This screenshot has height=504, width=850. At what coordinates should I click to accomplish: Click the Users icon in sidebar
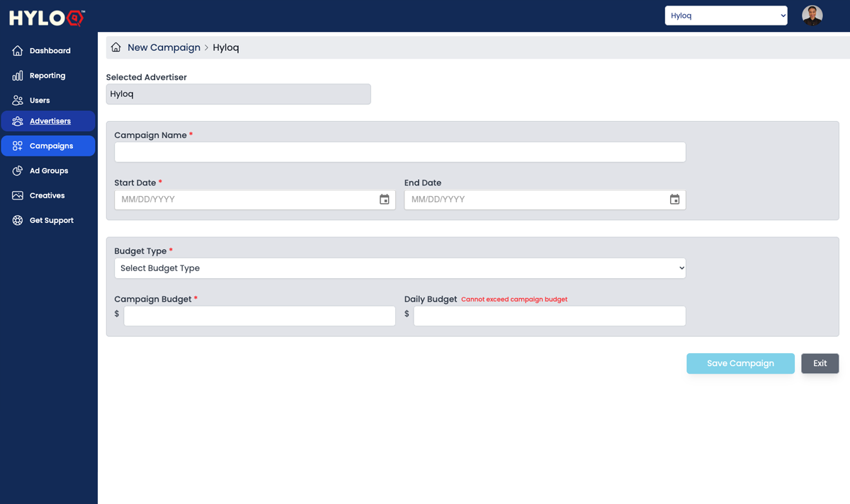coord(18,101)
